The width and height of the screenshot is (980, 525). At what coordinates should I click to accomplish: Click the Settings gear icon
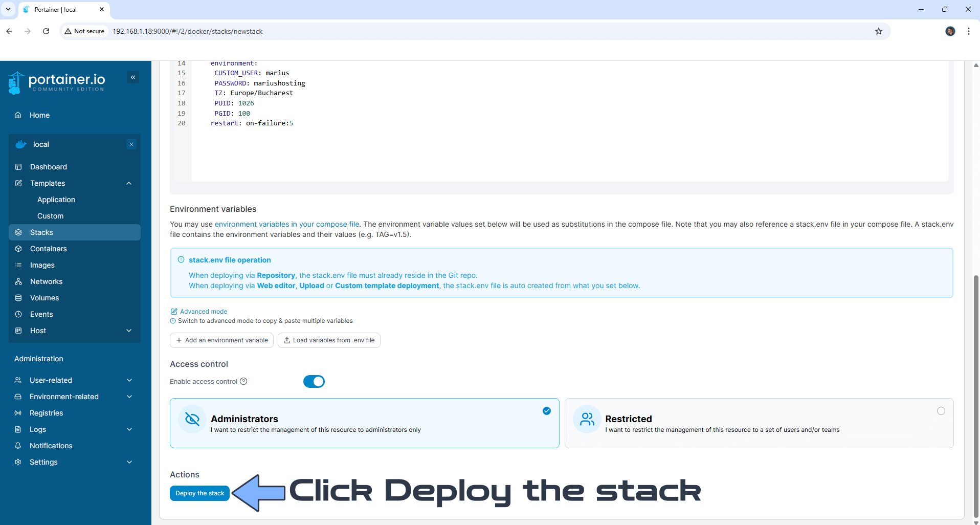pyautogui.click(x=18, y=462)
